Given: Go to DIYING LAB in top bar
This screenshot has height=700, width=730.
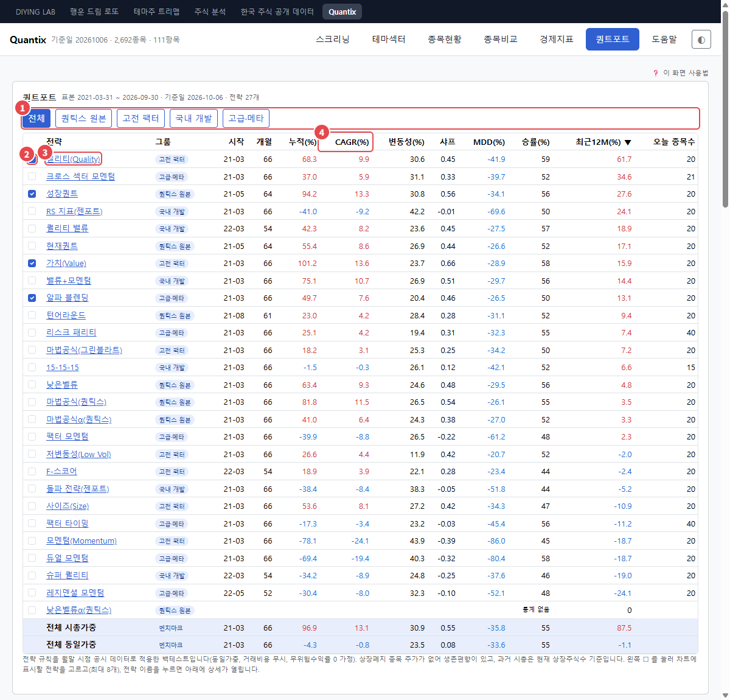Looking at the screenshot, I should coord(35,12).
